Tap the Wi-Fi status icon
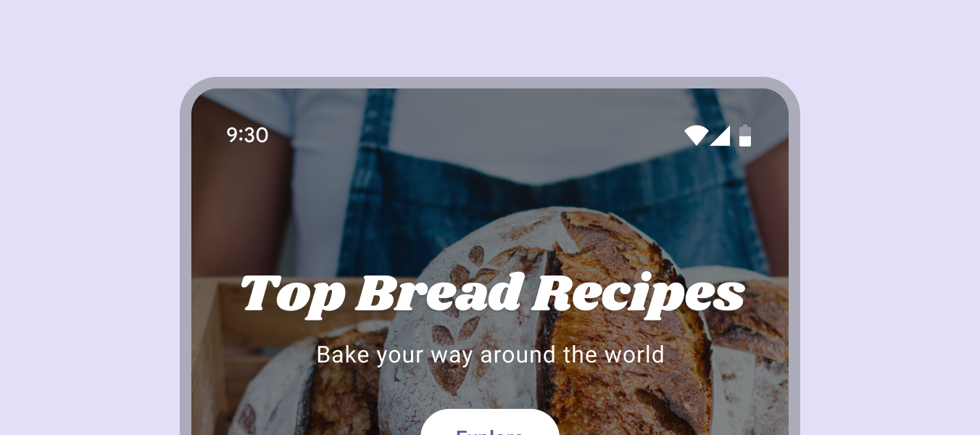This screenshot has height=435, width=980. pyautogui.click(x=696, y=136)
